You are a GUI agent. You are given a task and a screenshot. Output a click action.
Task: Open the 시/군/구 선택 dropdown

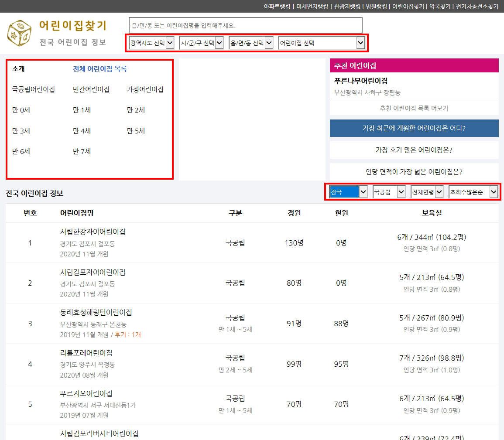pos(202,43)
